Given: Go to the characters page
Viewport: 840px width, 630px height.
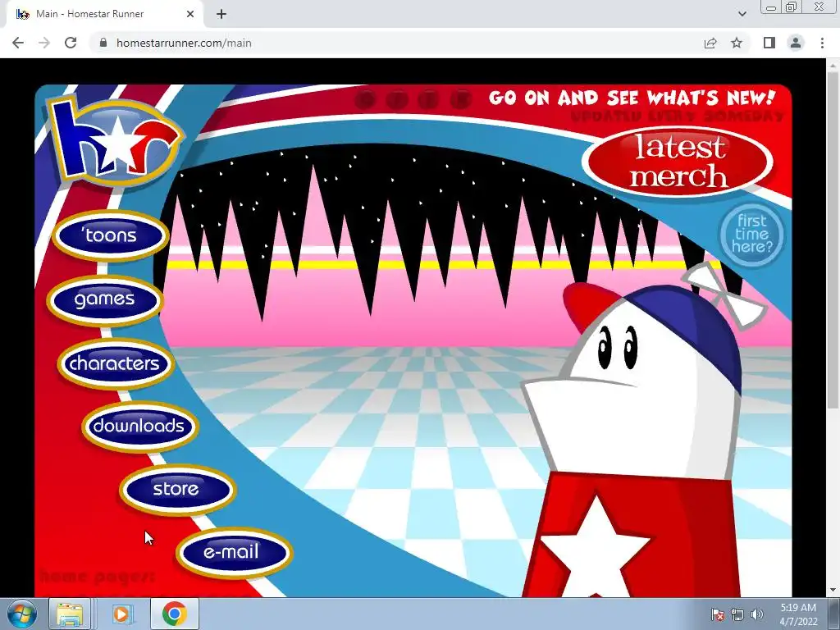Looking at the screenshot, I should pyautogui.click(x=115, y=363).
